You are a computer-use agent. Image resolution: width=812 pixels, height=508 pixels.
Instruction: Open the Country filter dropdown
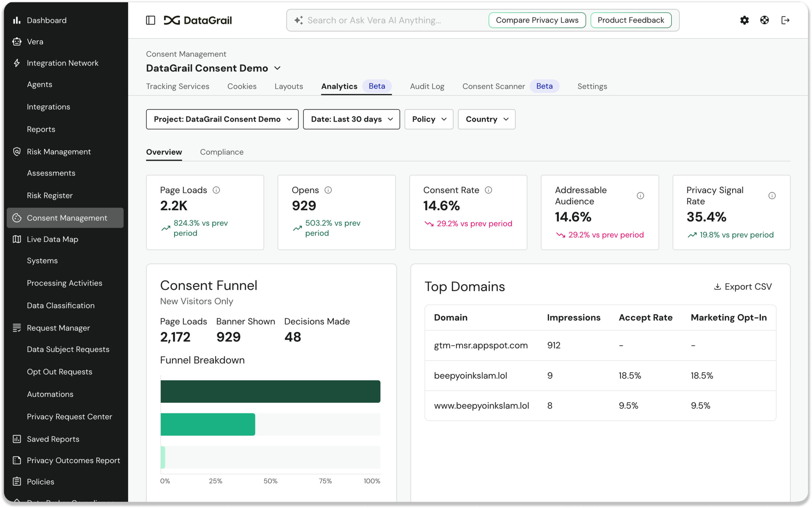[487, 119]
